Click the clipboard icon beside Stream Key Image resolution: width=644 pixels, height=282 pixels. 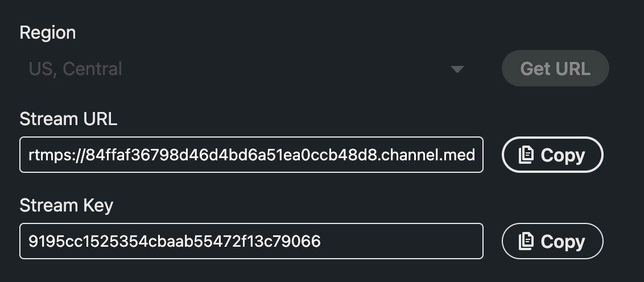(x=526, y=241)
